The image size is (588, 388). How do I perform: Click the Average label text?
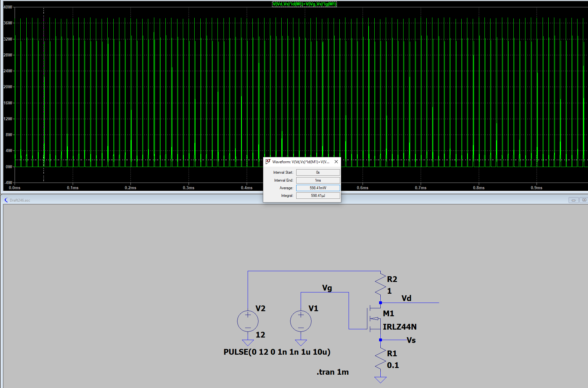(x=286, y=188)
